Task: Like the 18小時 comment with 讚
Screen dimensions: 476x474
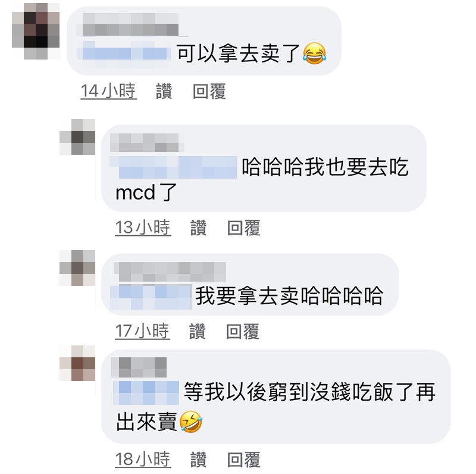Action: (199, 459)
